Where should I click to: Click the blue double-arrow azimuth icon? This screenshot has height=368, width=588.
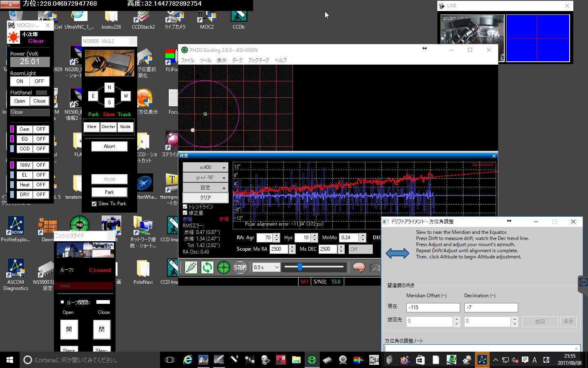pyautogui.click(x=397, y=253)
